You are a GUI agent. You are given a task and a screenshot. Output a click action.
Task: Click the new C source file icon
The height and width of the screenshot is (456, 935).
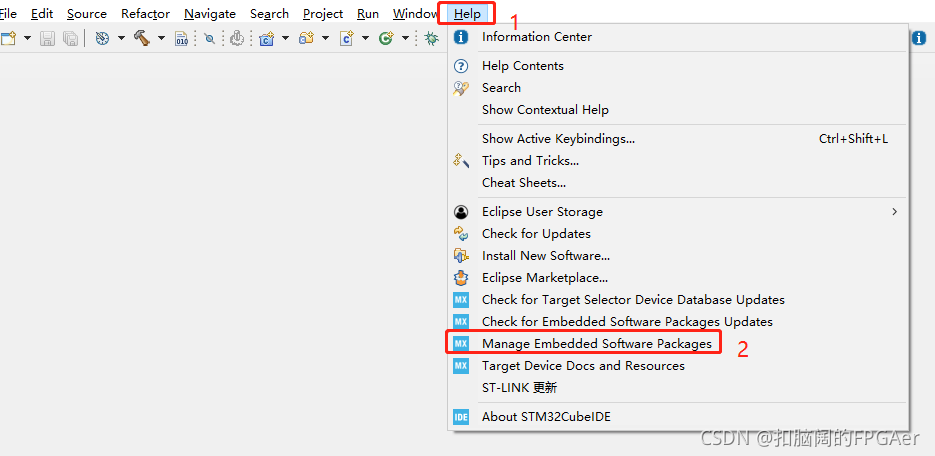[x=346, y=39]
